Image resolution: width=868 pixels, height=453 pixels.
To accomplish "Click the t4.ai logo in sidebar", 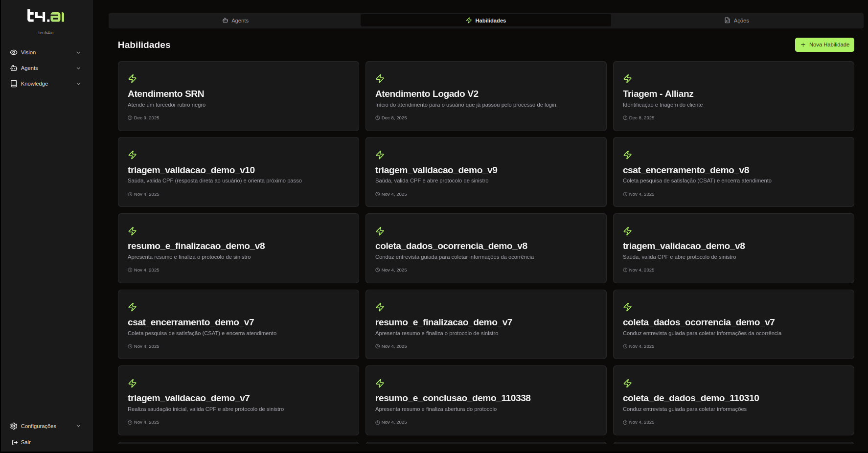I will coord(46,16).
